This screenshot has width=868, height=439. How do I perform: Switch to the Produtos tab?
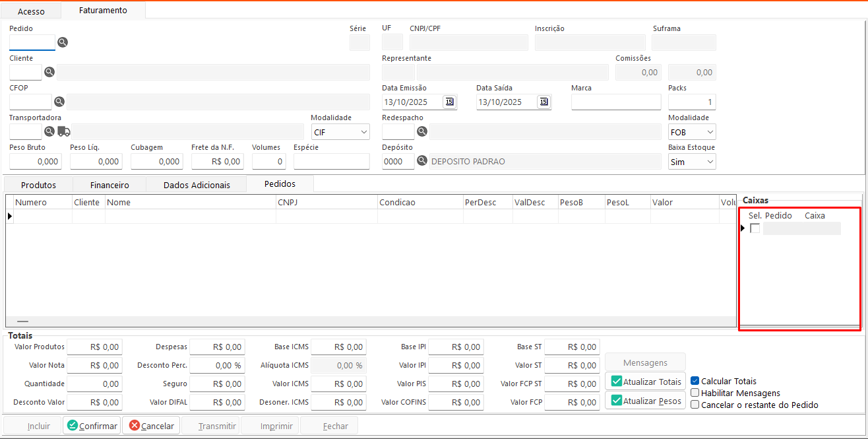pos(38,185)
